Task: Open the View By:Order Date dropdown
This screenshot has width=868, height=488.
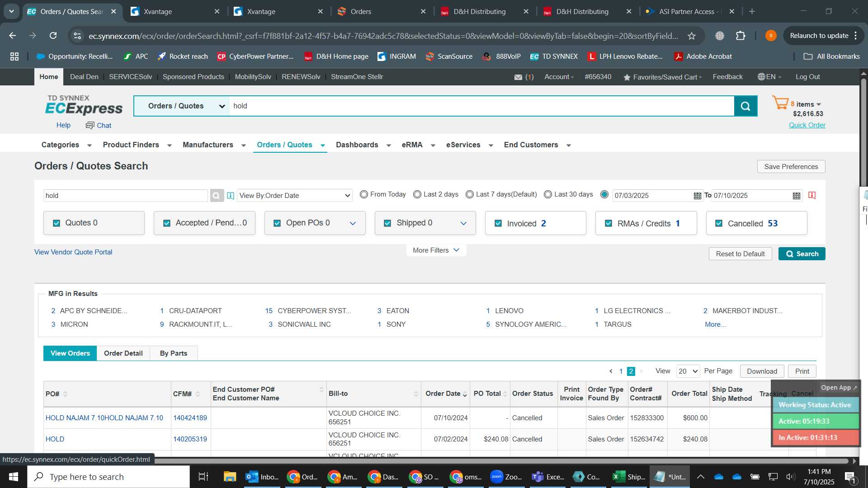Action: click(x=295, y=196)
